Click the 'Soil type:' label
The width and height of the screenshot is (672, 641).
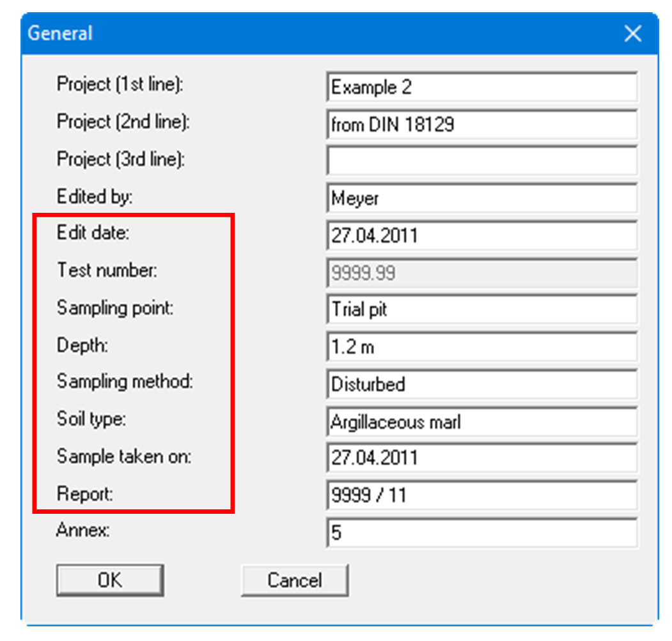91,420
